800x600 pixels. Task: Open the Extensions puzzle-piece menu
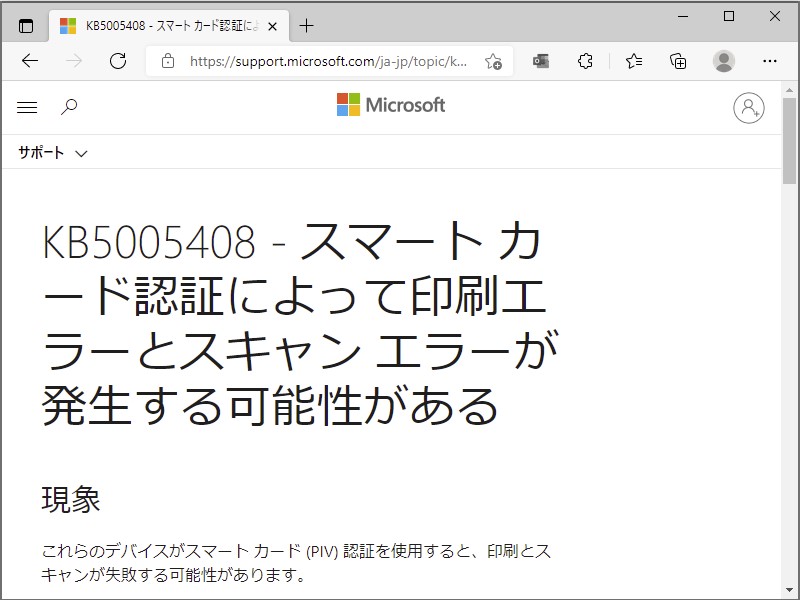click(585, 61)
